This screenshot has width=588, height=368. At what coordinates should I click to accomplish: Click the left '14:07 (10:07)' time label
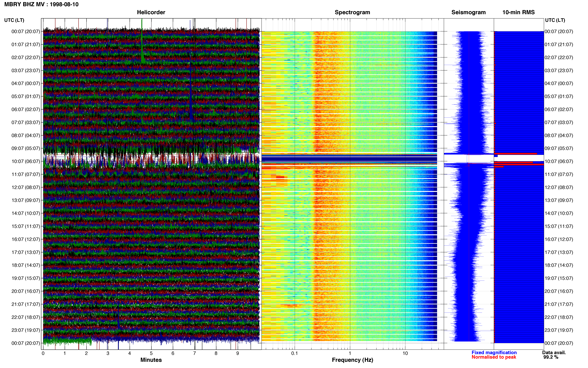[26, 213]
